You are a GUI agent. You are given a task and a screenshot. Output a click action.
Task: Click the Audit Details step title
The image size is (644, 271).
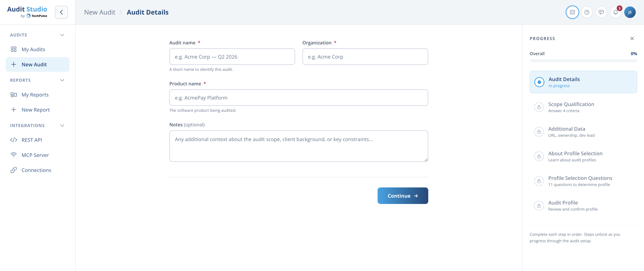(564, 79)
